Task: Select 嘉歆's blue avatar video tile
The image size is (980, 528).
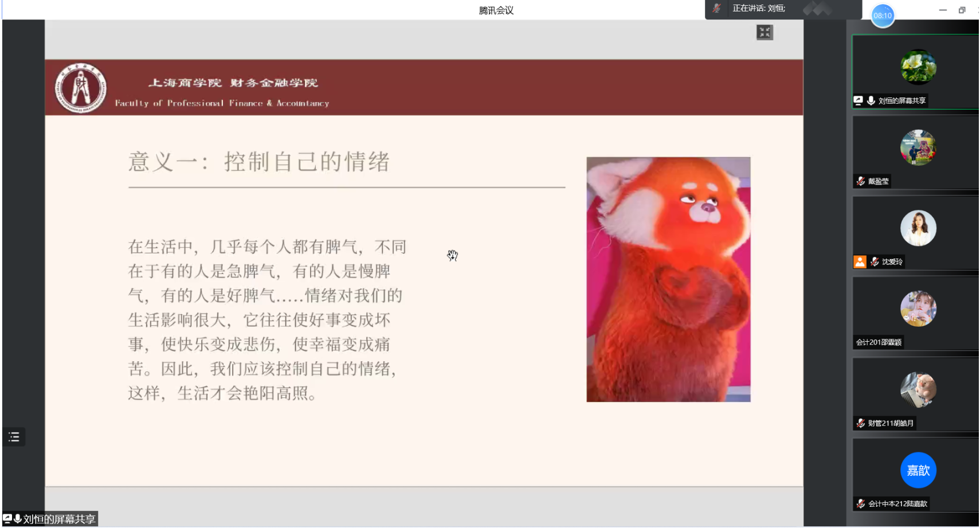Action: click(917, 470)
